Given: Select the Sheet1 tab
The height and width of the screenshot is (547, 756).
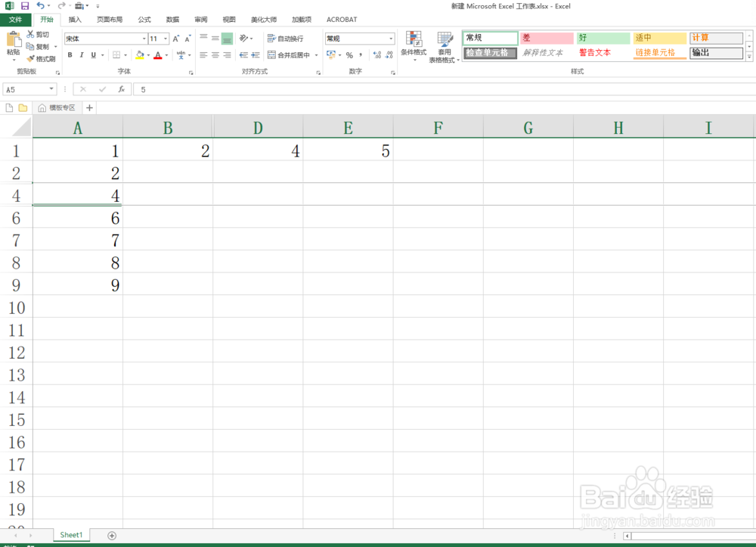Looking at the screenshot, I should 71,535.
